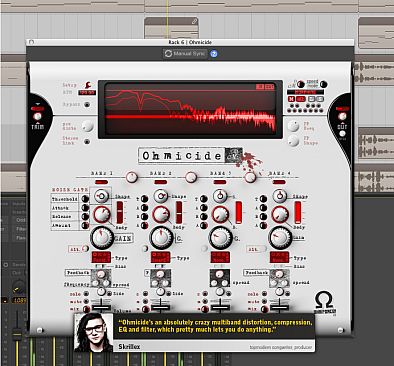Click the speed mode knob
The height and width of the screenshot is (366, 394).
click(323, 84)
